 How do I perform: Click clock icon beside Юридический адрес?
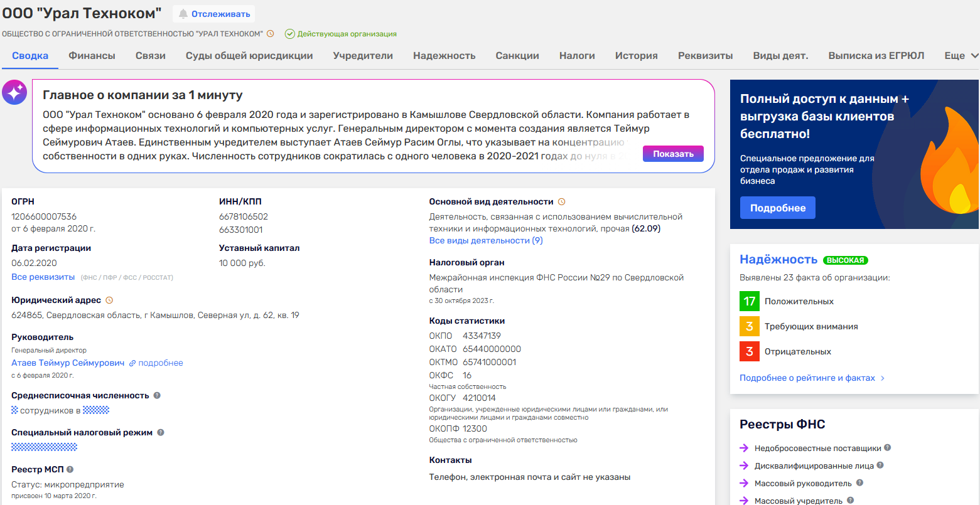pos(109,300)
